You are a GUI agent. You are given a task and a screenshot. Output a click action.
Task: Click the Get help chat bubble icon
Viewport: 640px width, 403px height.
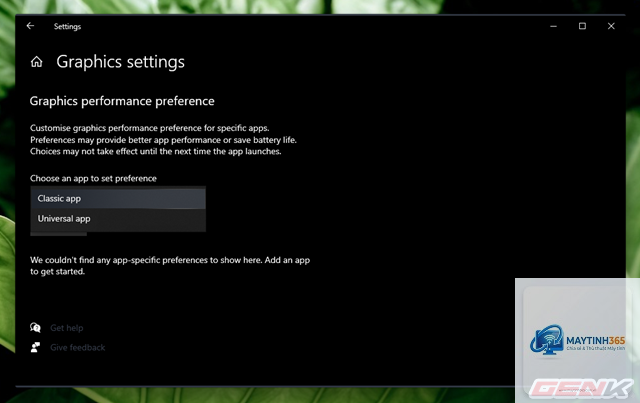point(36,327)
